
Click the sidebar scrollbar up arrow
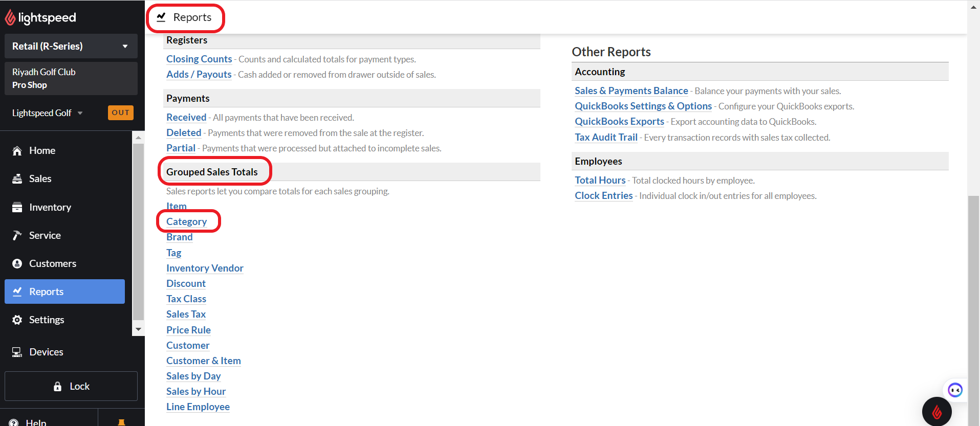click(x=138, y=138)
